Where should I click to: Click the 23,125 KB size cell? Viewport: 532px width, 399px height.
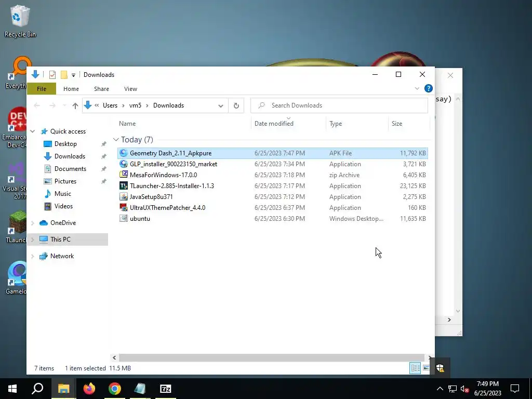[413, 186]
